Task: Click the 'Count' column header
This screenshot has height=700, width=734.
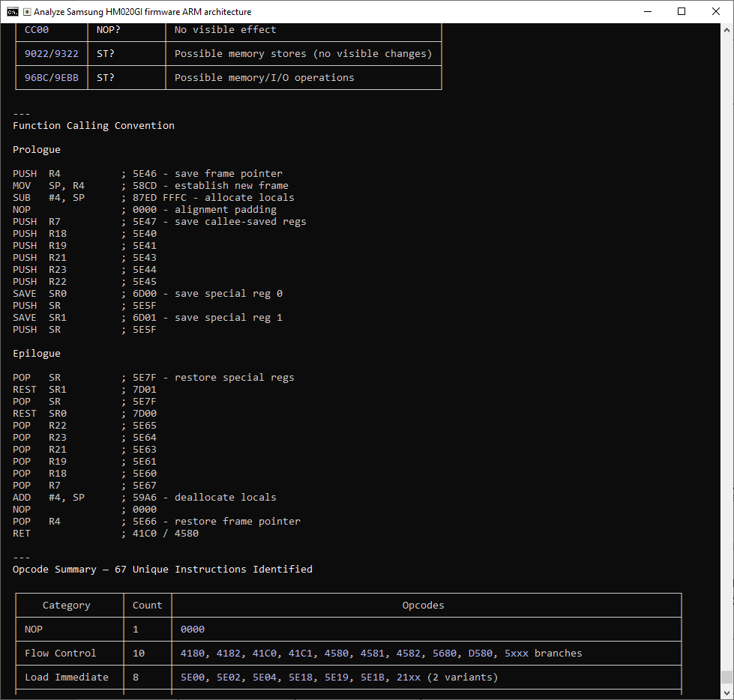Action: [148, 605]
